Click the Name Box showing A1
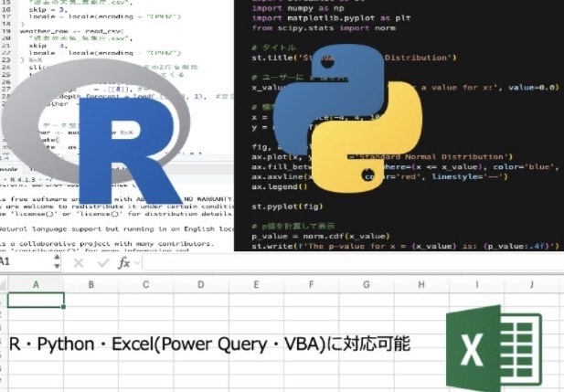The height and width of the screenshot is (392, 564). click(26, 261)
